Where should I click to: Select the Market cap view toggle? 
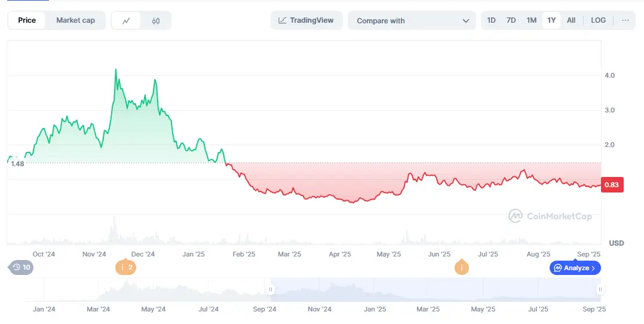(x=75, y=20)
